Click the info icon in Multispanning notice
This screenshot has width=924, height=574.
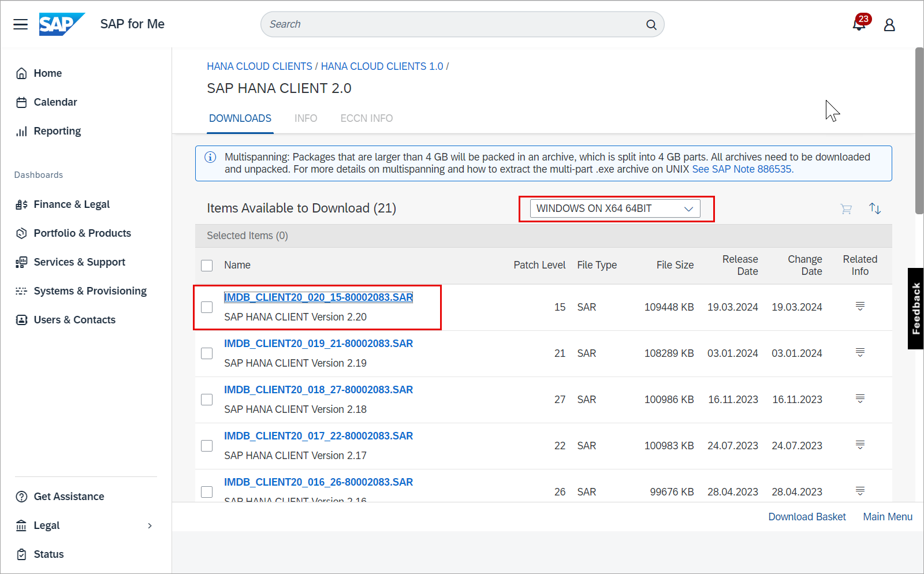click(210, 157)
